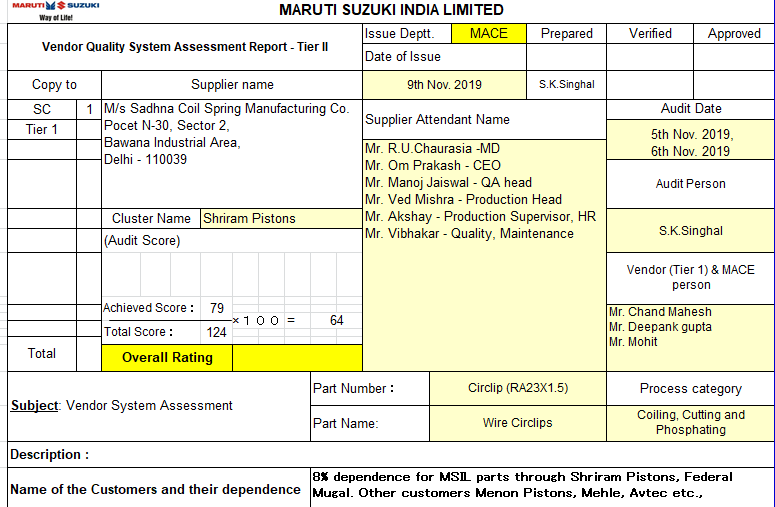
Task: Select 'Mr. Akshay - Production Supervisor, HR' entry
Action: [480, 216]
